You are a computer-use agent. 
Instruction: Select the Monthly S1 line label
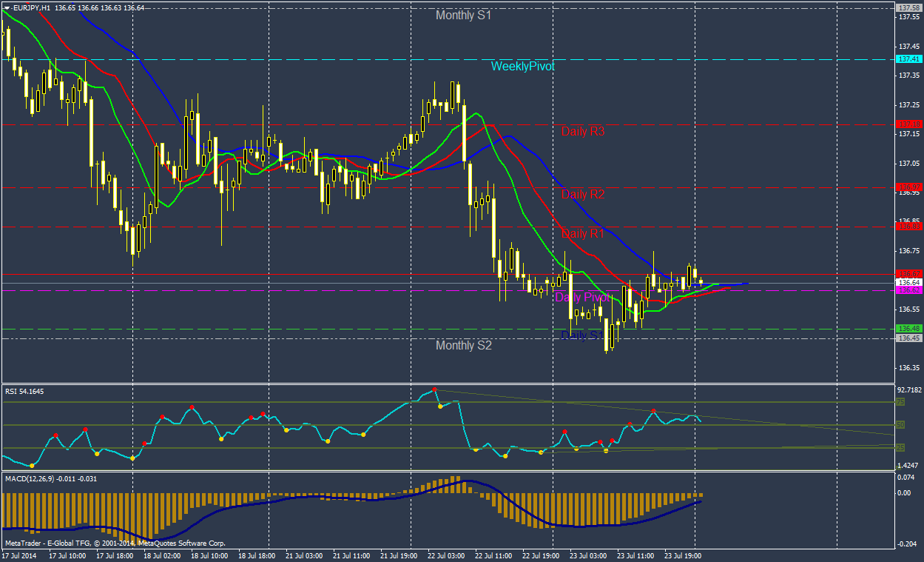463,16
